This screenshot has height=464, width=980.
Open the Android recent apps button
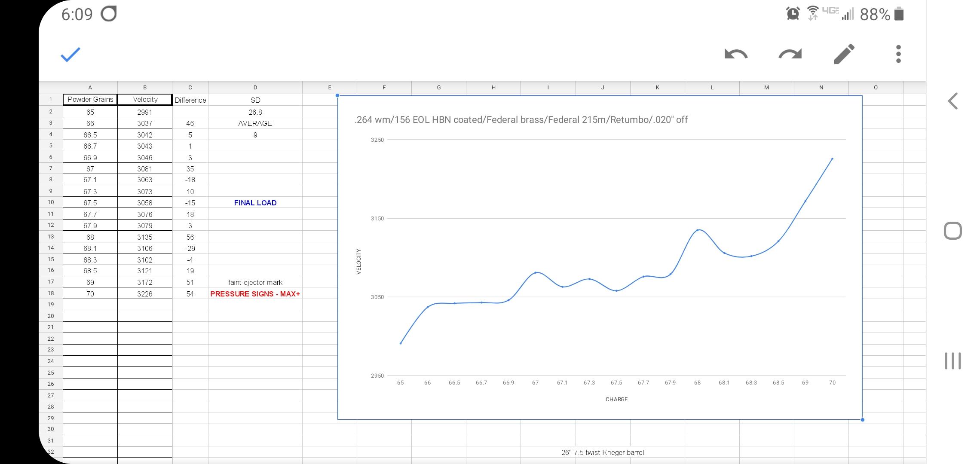pyautogui.click(x=953, y=361)
